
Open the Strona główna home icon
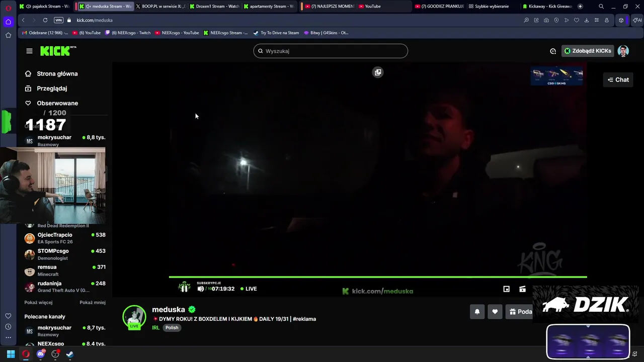pos(28,73)
